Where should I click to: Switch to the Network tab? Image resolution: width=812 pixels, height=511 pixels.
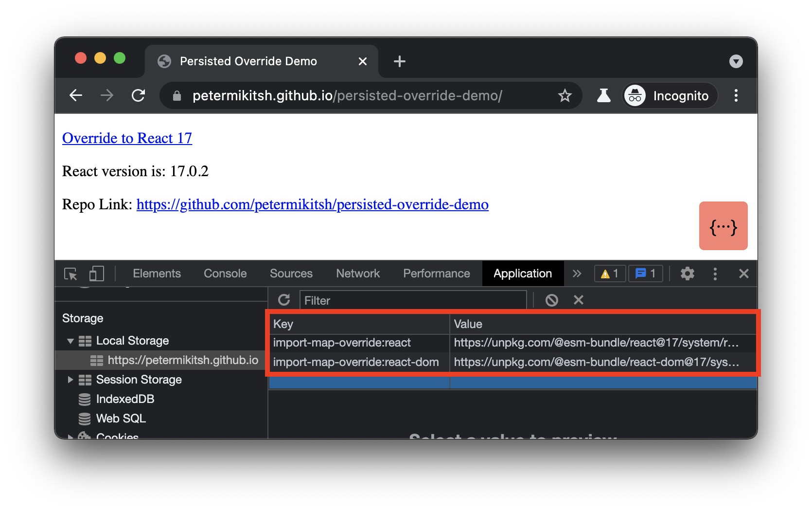click(358, 274)
